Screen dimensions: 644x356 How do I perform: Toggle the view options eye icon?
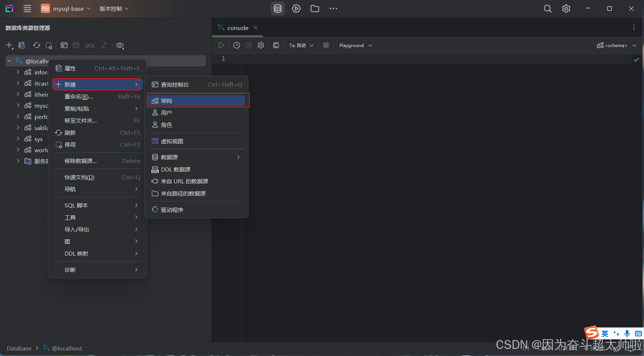[x=120, y=45]
